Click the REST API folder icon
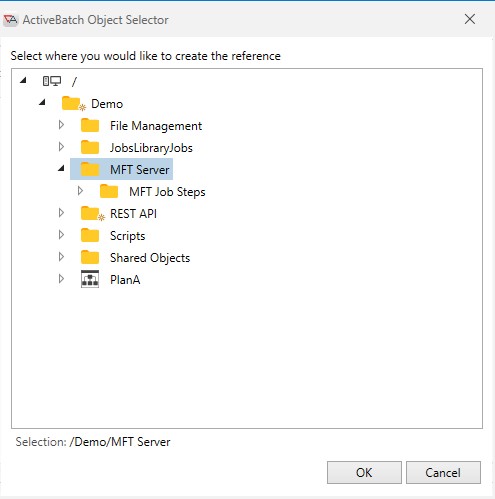This screenshot has height=499, width=495. coord(92,214)
